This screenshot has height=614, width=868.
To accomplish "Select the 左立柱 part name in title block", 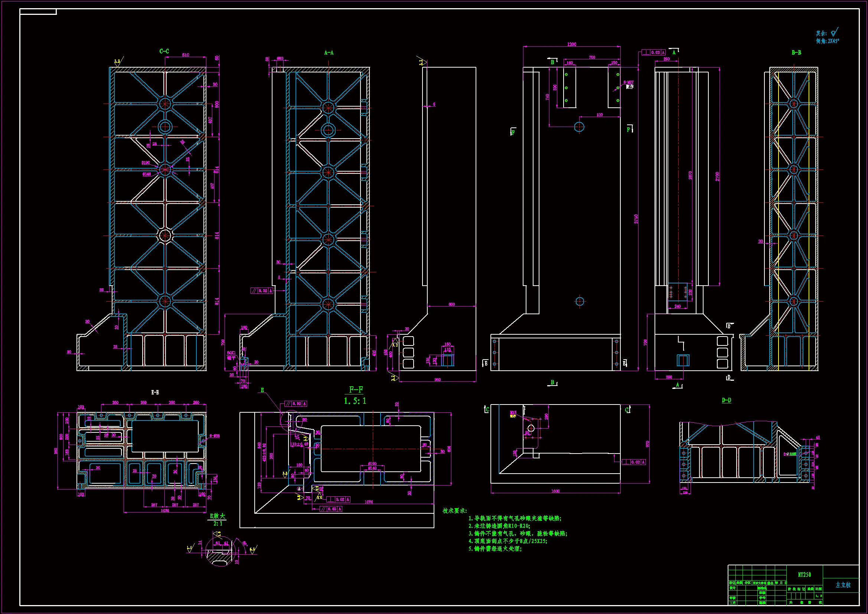I will click(x=843, y=585).
